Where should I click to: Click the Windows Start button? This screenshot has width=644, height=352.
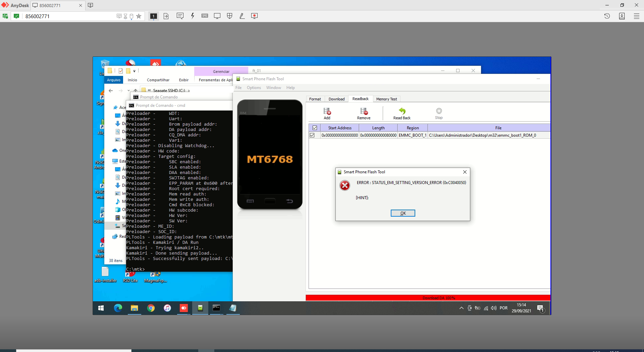(101, 308)
